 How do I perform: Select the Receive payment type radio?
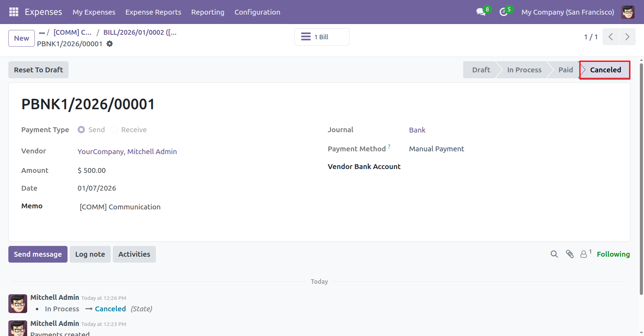[114, 130]
